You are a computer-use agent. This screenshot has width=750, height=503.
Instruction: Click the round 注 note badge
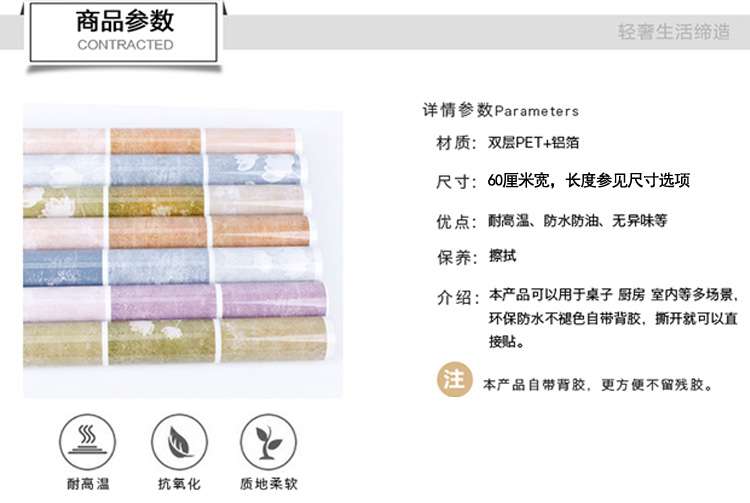pyautogui.click(x=454, y=380)
